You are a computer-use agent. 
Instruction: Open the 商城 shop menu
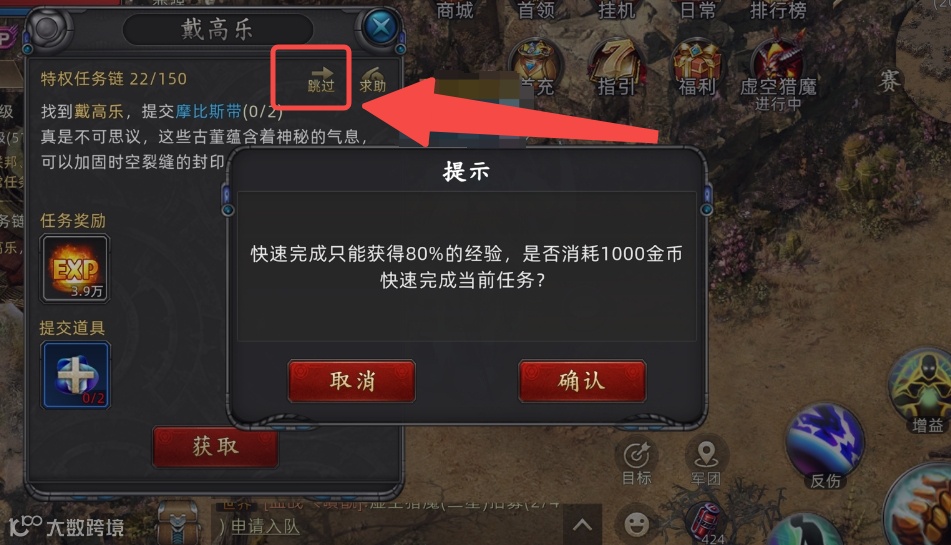(x=455, y=10)
